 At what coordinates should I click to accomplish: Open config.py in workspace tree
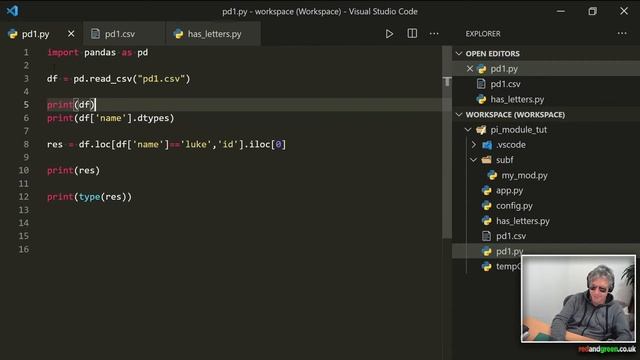(546, 206)
